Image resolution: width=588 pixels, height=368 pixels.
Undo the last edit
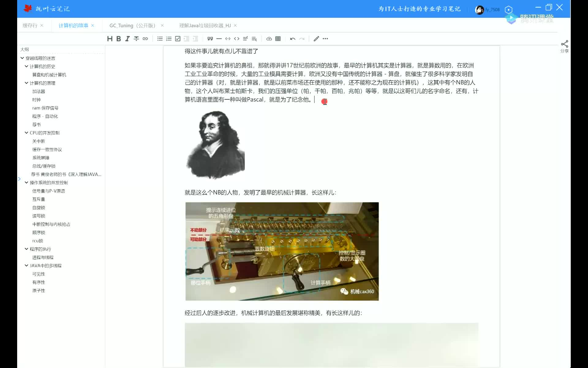[292, 39]
